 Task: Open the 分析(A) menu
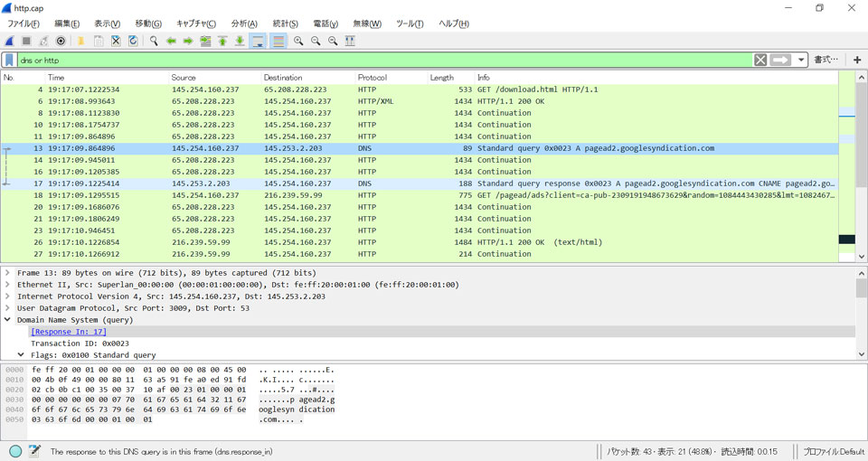tap(244, 24)
